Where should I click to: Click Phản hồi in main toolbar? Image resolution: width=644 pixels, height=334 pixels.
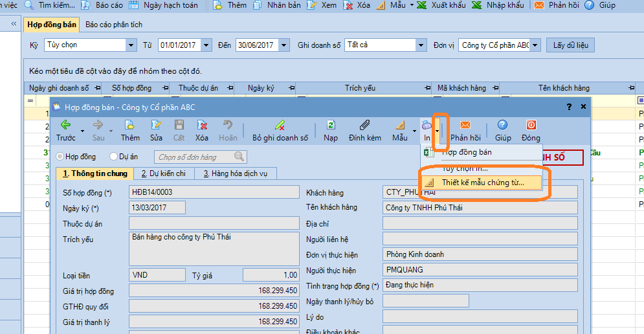click(x=557, y=5)
